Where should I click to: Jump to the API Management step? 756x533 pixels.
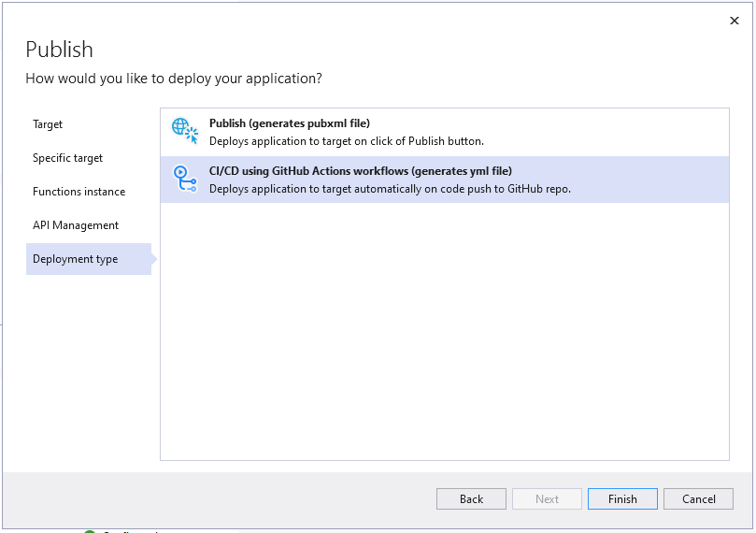tap(76, 225)
